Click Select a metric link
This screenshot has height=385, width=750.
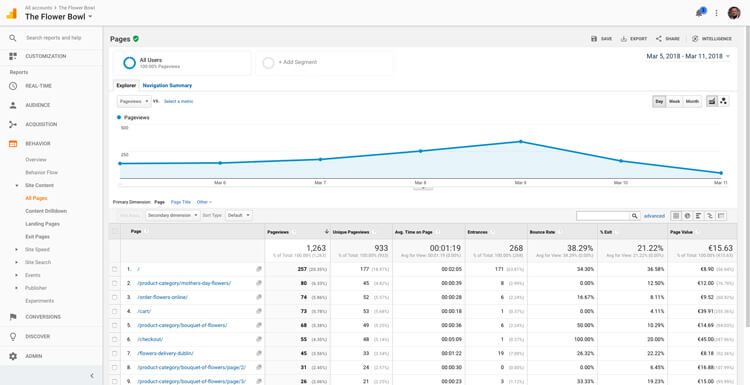click(x=178, y=101)
